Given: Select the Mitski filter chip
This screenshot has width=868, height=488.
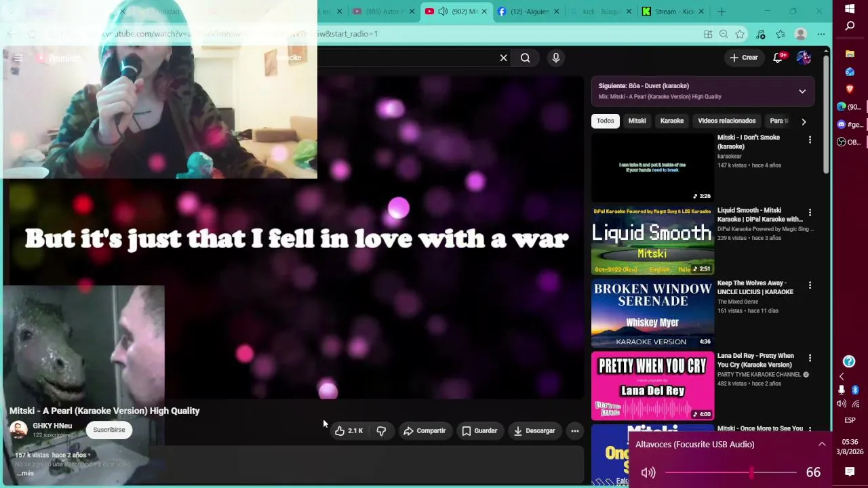Looking at the screenshot, I should click(x=637, y=121).
